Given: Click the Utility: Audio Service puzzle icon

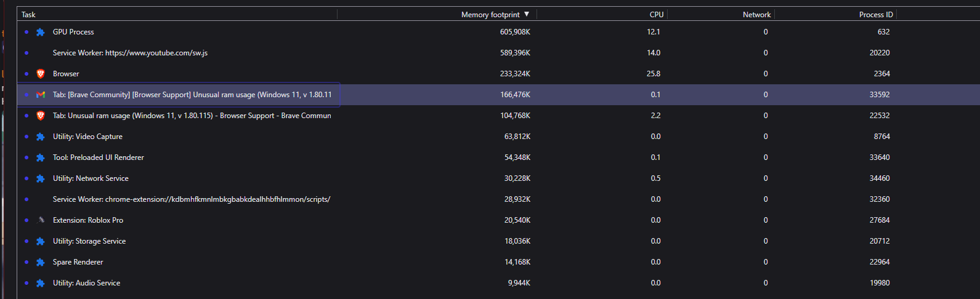Looking at the screenshot, I should (x=41, y=283).
